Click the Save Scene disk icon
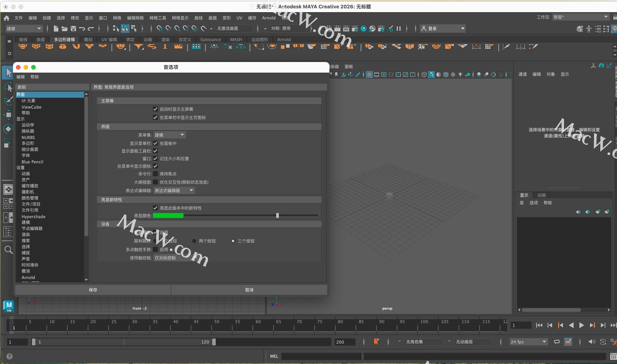617x364 pixels. click(73, 29)
